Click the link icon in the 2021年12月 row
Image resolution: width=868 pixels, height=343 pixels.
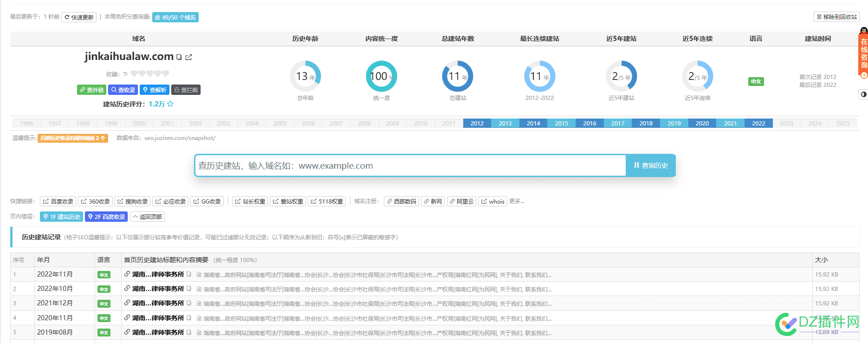(x=127, y=303)
